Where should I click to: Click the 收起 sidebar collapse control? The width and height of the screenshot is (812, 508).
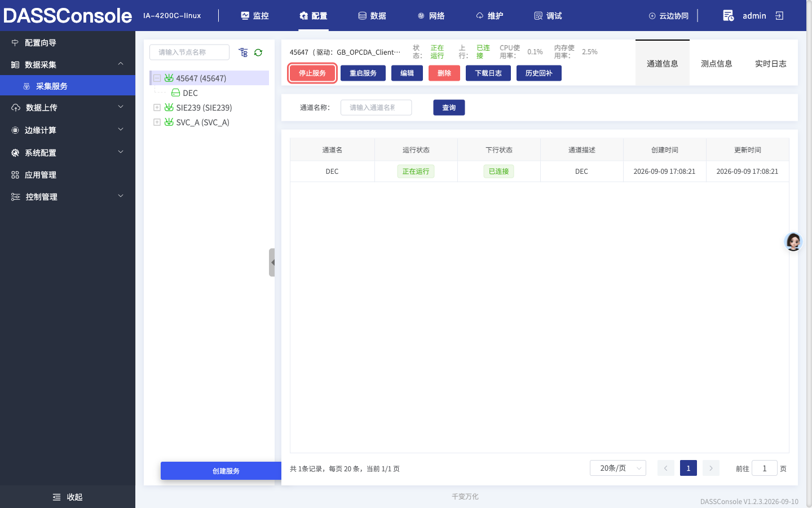click(x=68, y=497)
